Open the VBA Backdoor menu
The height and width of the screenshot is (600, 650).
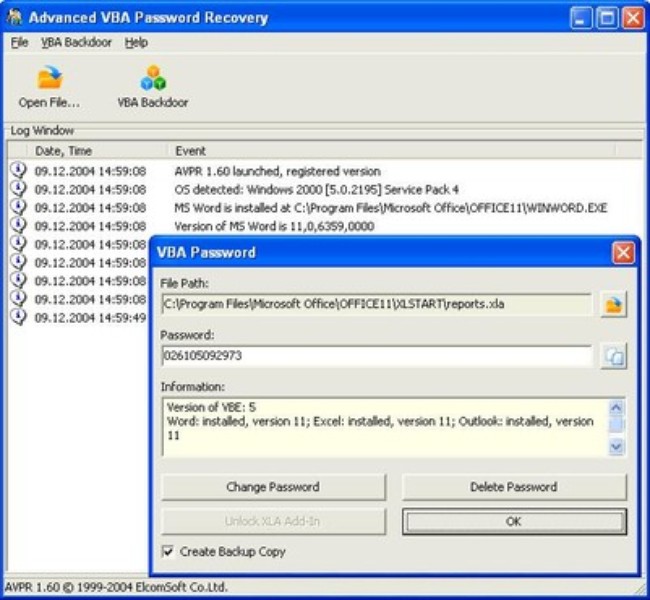point(76,42)
